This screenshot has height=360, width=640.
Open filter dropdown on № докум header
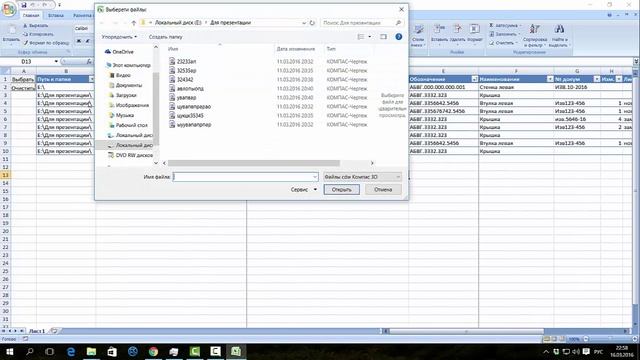pyautogui.click(x=597, y=79)
